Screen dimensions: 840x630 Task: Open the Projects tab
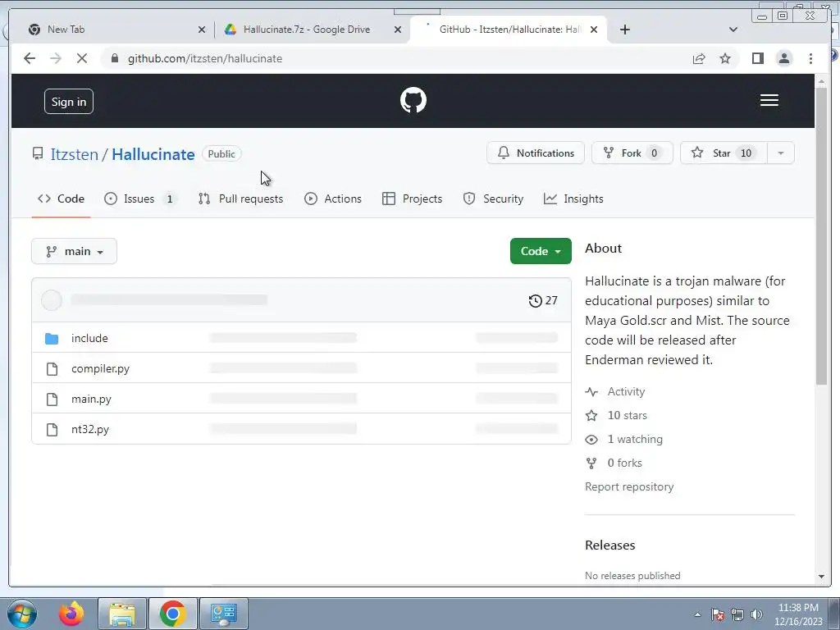(412, 199)
